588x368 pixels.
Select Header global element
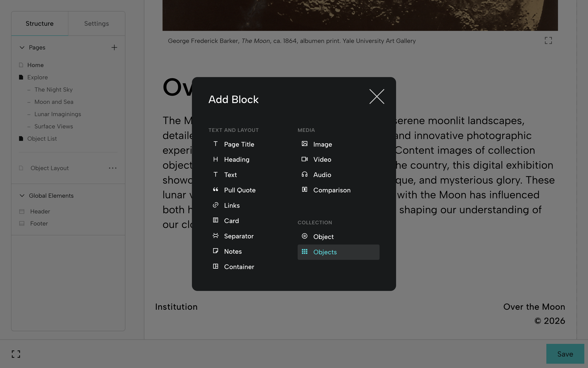[x=40, y=211]
